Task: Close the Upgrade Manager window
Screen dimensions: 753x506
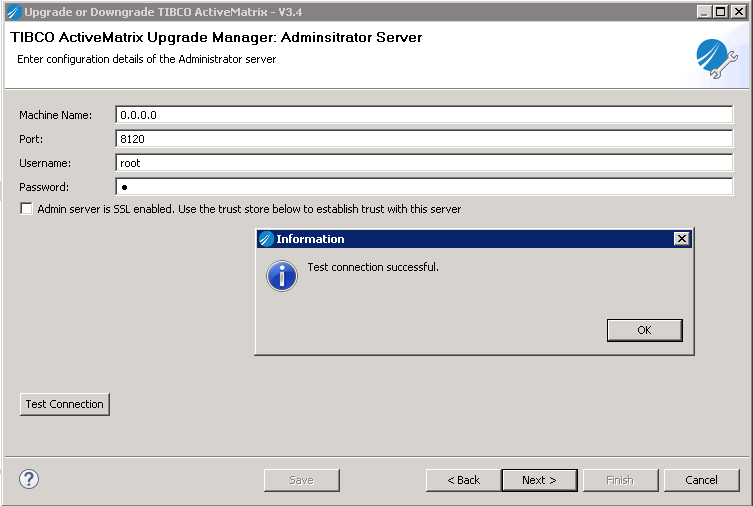Action: pyautogui.click(x=738, y=11)
